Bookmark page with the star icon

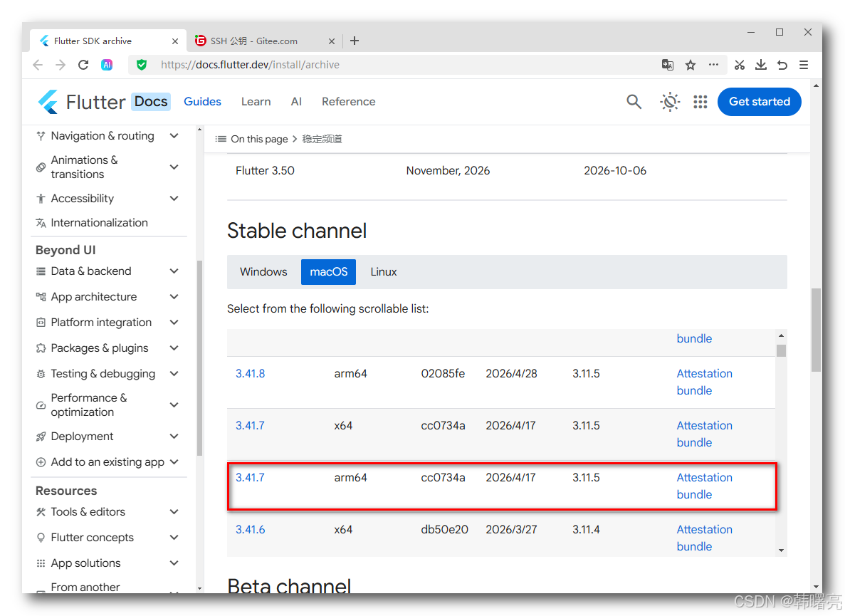691,65
